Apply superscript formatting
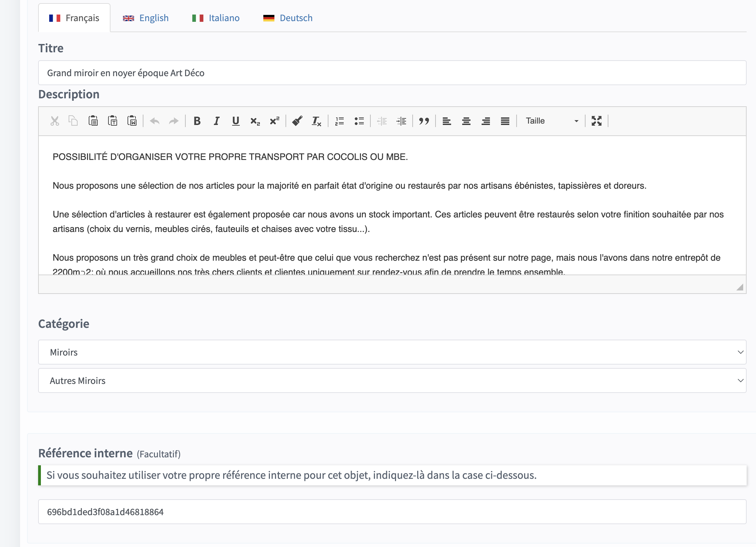Viewport: 756px width, 547px height. 274,121
